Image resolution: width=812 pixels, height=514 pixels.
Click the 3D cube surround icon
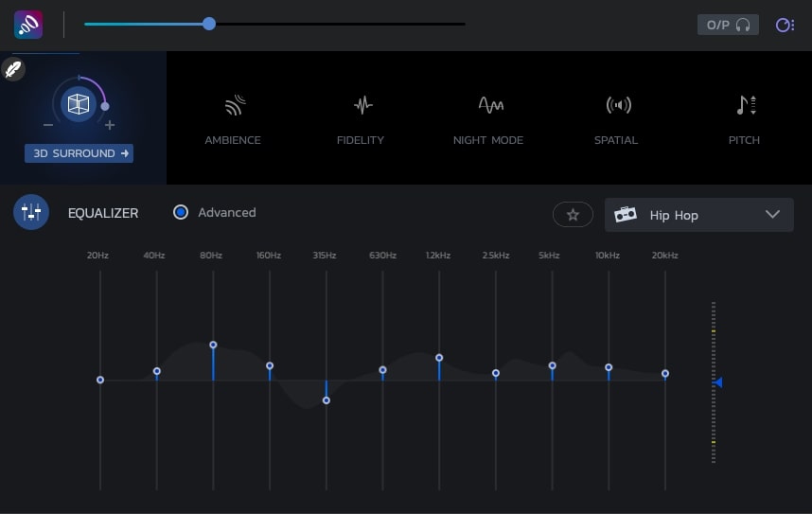coord(78,104)
